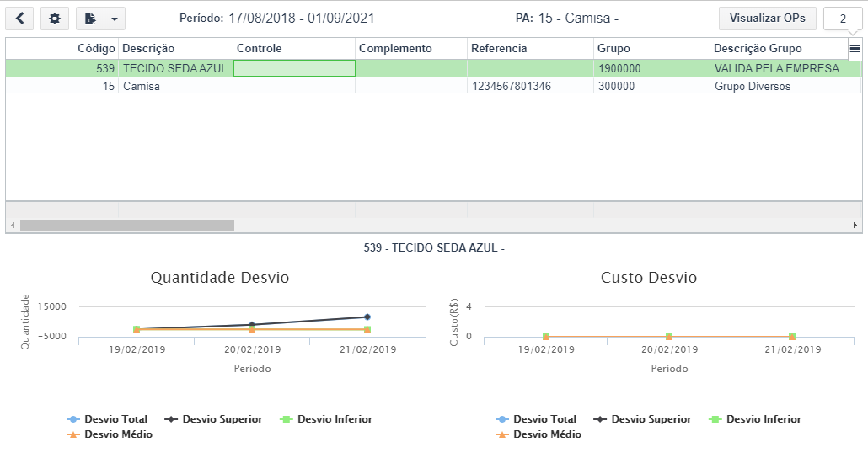The height and width of the screenshot is (463, 868).
Task: Open settings via the gear icon
Action: pyautogui.click(x=54, y=19)
